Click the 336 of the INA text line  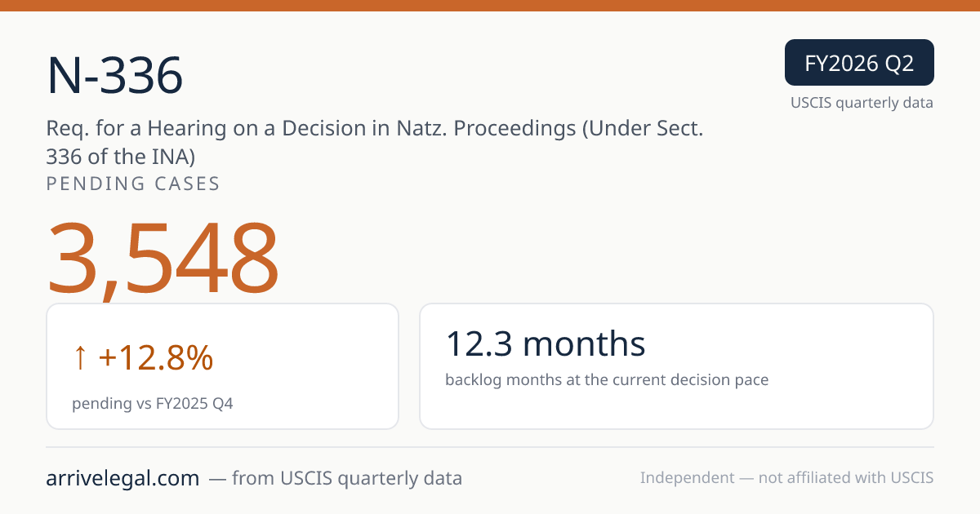click(121, 155)
